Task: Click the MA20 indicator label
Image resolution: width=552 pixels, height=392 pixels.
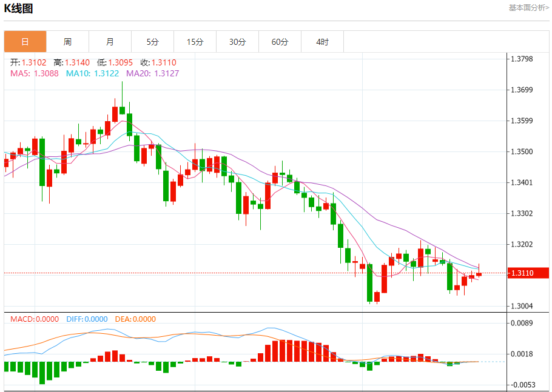Action: click(152, 73)
